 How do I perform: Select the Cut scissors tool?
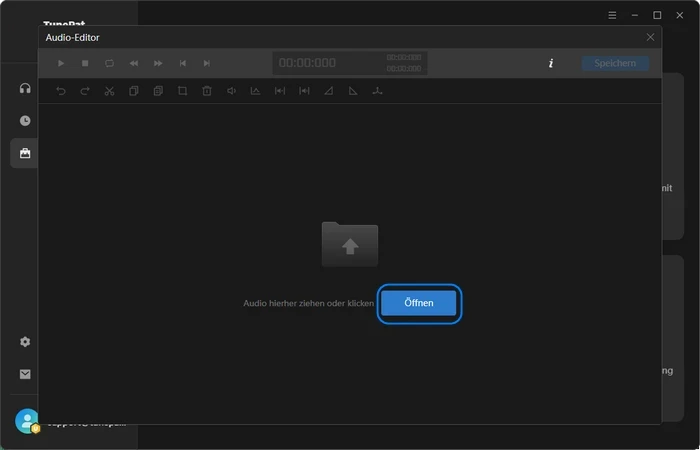(109, 91)
